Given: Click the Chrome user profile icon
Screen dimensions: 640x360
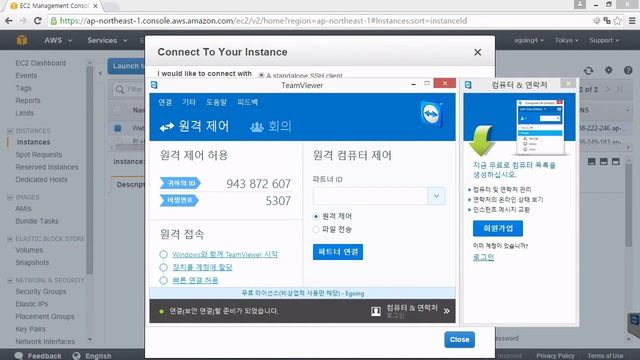Looking at the screenshot, I should [580, 4].
